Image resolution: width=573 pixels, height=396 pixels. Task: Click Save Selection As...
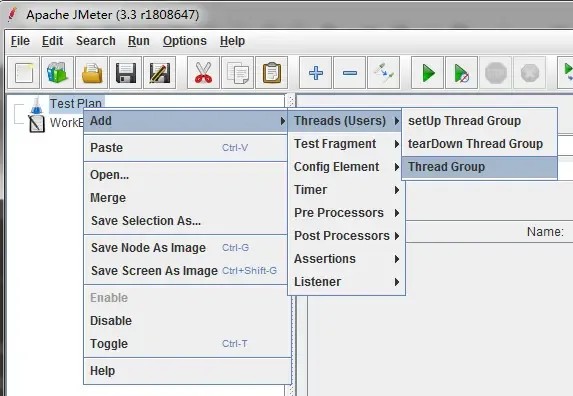pyautogui.click(x=186, y=221)
